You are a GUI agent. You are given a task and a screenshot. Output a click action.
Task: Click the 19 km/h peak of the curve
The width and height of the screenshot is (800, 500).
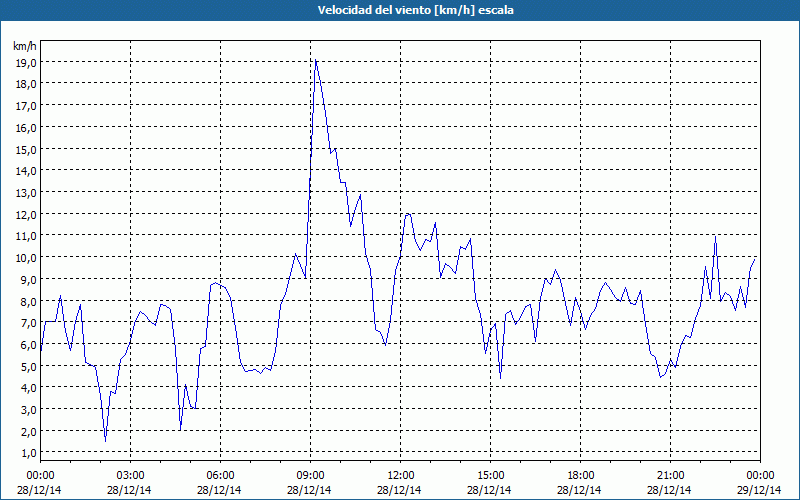316,60
